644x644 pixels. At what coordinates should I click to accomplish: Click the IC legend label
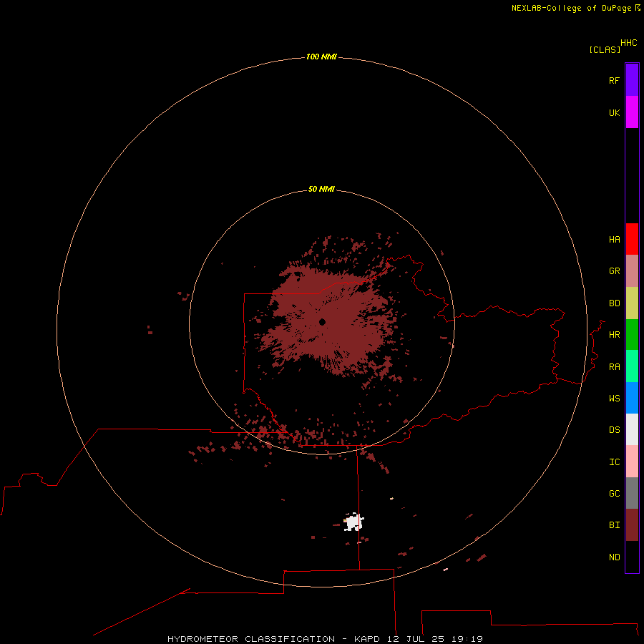click(614, 462)
